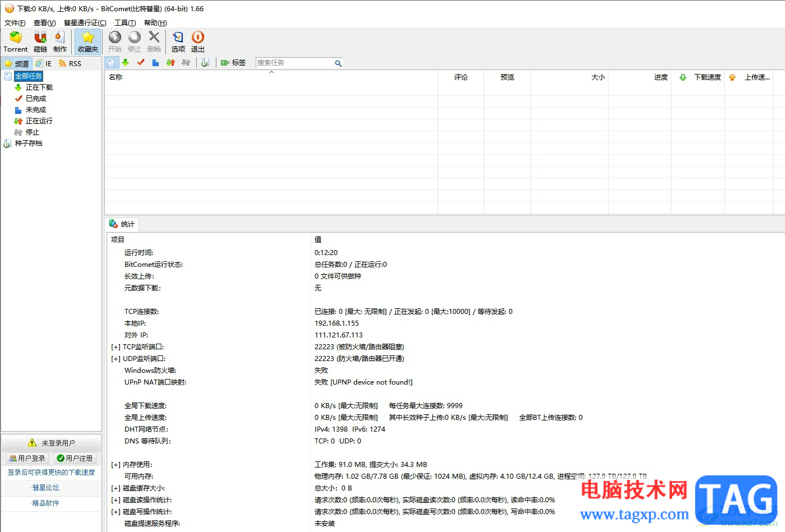The width and height of the screenshot is (785, 532).
Task: Select 未完成 in the sidebar
Action: tap(36, 110)
